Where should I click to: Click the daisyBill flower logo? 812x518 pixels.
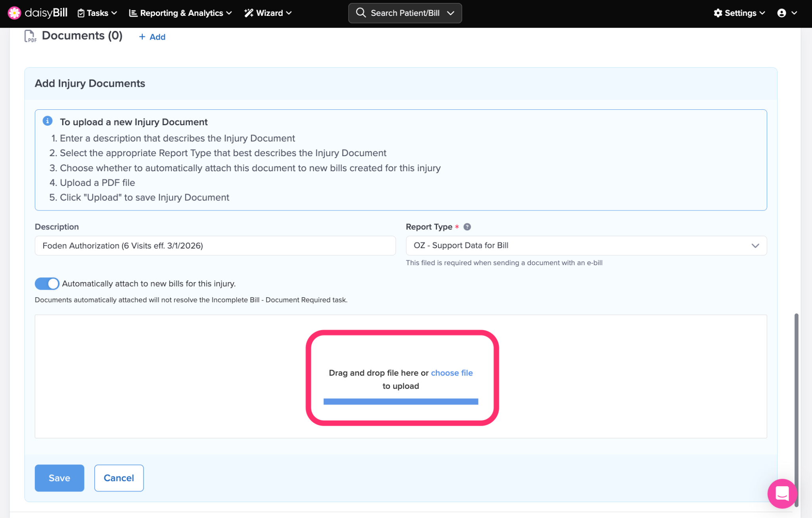point(14,13)
